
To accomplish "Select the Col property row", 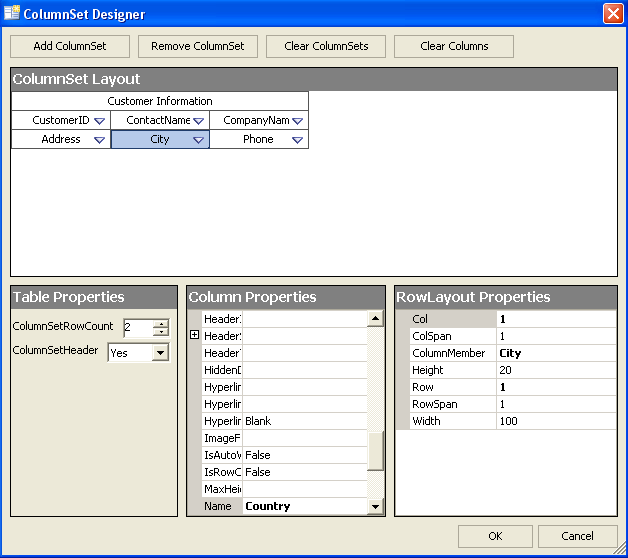I will coord(513,319).
